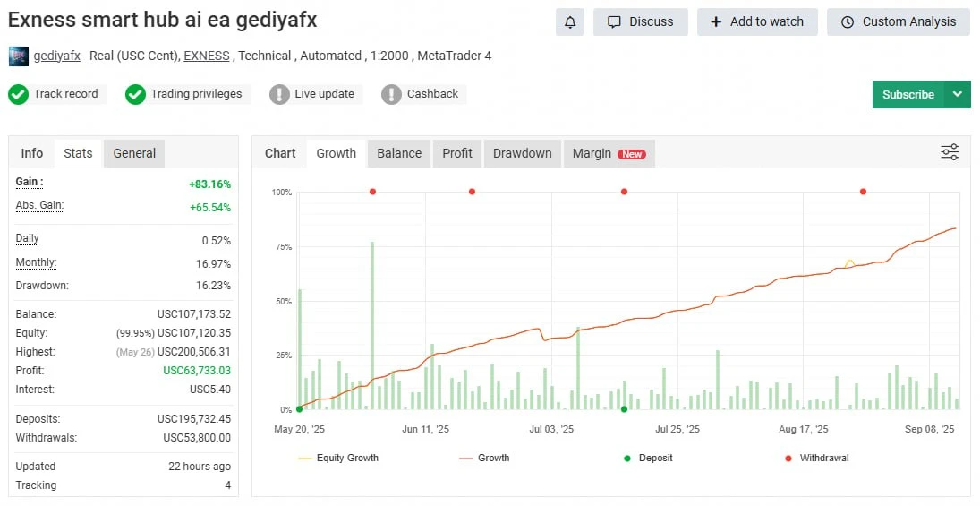980x506 pixels.
Task: Click the Live update warning icon
Action: pos(279,94)
